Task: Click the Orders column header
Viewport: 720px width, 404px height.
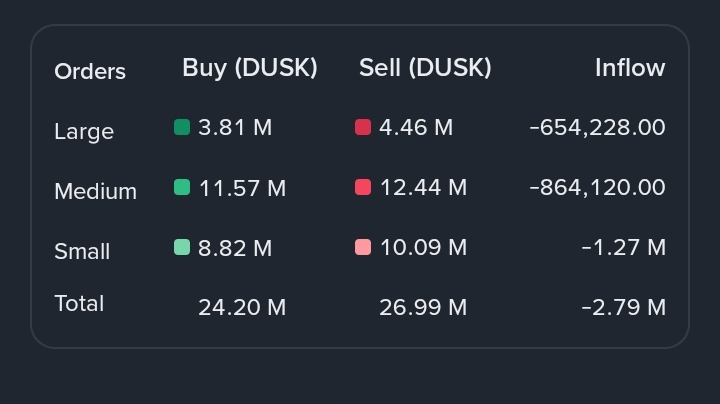Action: point(90,71)
